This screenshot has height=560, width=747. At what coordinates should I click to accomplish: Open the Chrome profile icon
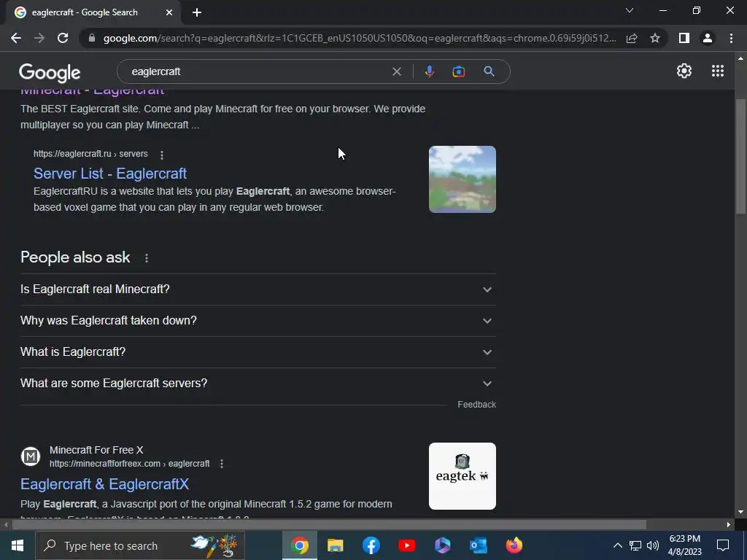[708, 38]
